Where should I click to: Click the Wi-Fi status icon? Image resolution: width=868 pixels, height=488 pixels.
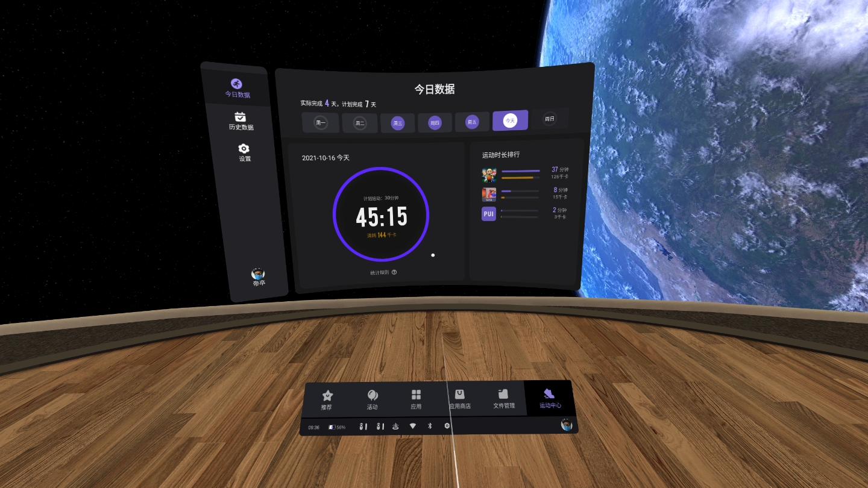click(x=413, y=426)
